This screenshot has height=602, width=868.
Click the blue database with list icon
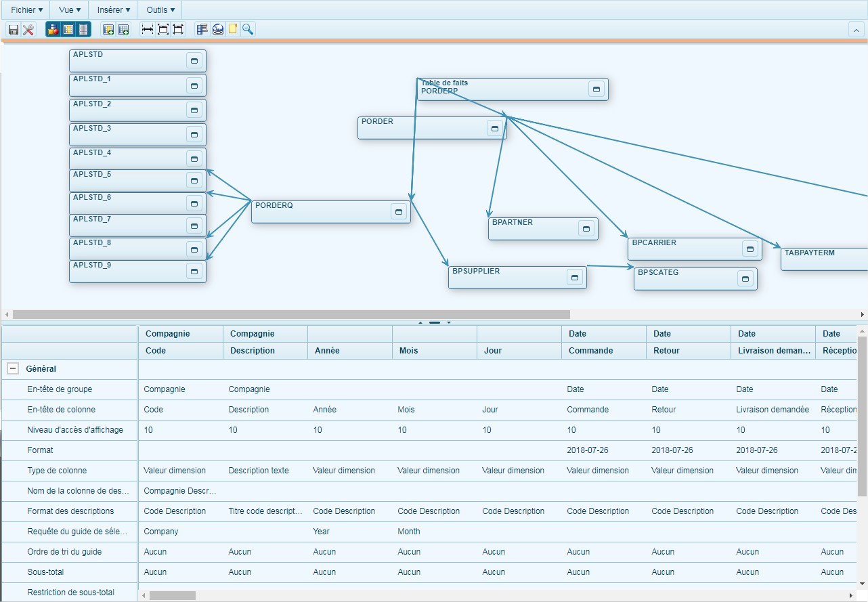[x=202, y=29]
